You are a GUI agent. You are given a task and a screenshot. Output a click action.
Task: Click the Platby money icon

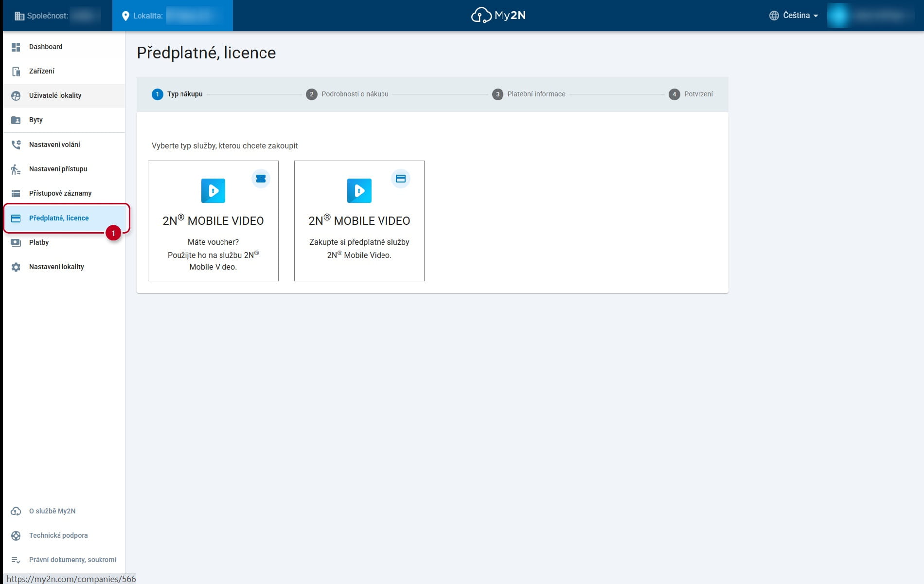[16, 242]
